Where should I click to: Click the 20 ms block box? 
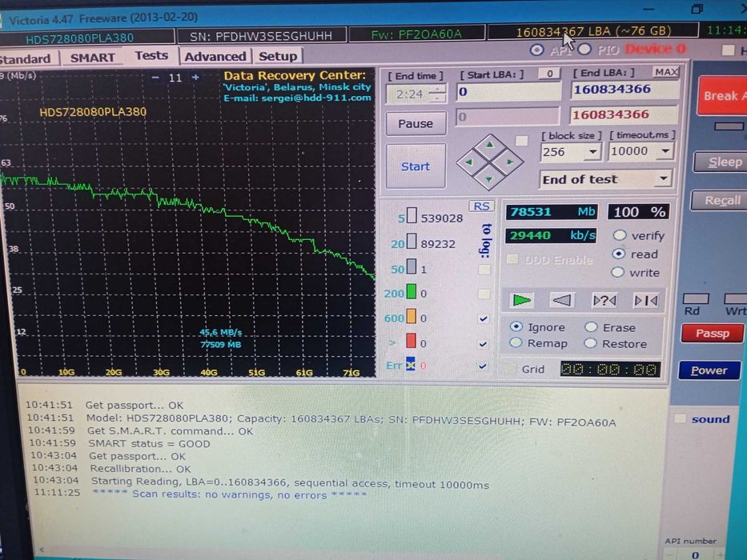point(412,241)
